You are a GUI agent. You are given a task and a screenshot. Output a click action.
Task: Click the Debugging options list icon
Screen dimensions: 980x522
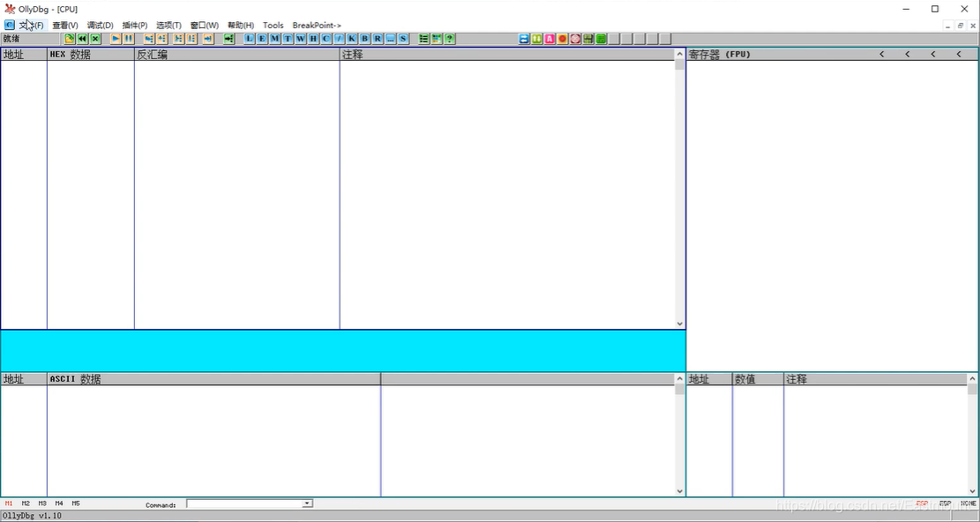pyautogui.click(x=423, y=39)
